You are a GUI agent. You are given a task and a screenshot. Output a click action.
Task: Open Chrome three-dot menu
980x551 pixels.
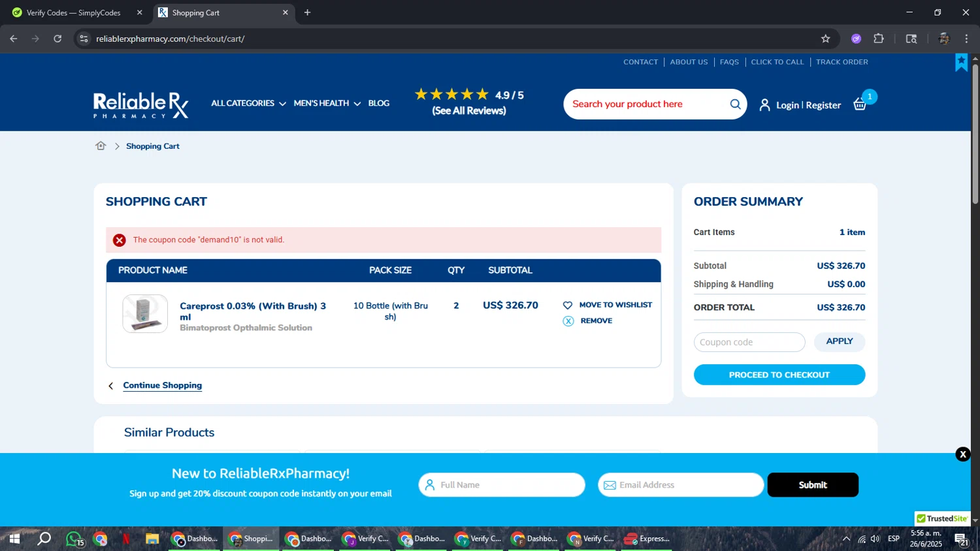[966, 39]
